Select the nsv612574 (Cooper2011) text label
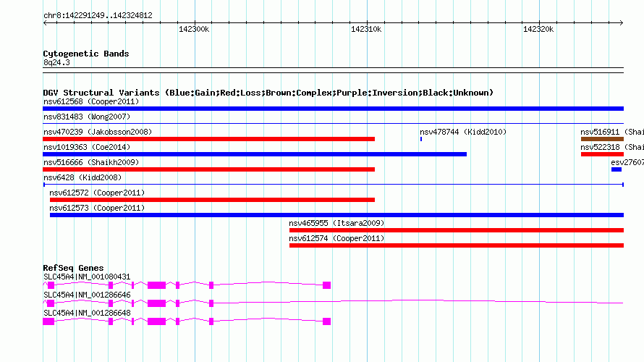This screenshot has width=644, height=362. pyautogui.click(x=336, y=238)
